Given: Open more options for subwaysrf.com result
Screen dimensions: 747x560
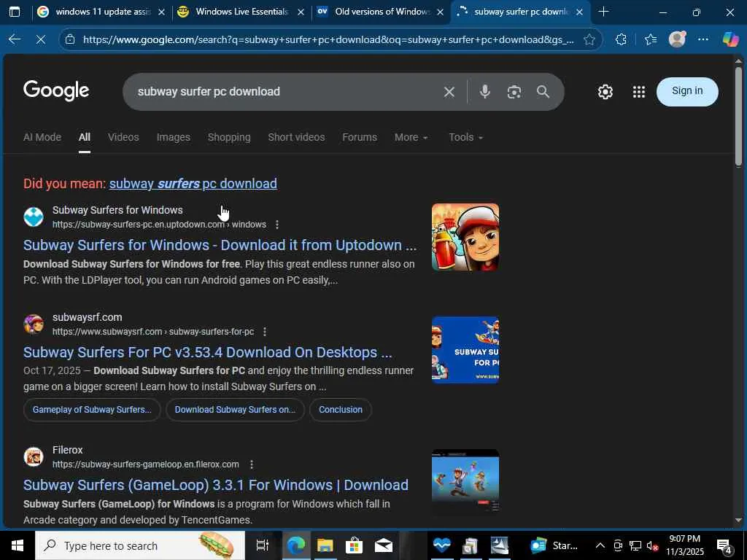Looking at the screenshot, I should click(265, 332).
